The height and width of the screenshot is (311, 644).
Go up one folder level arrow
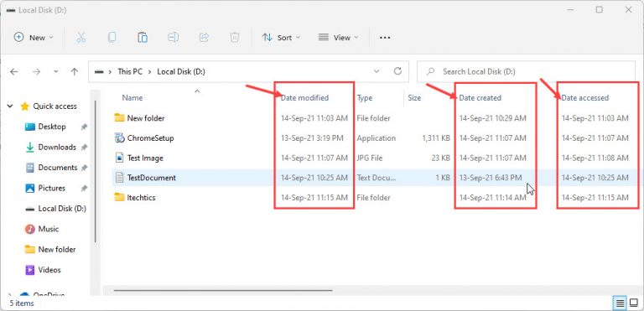(75, 71)
